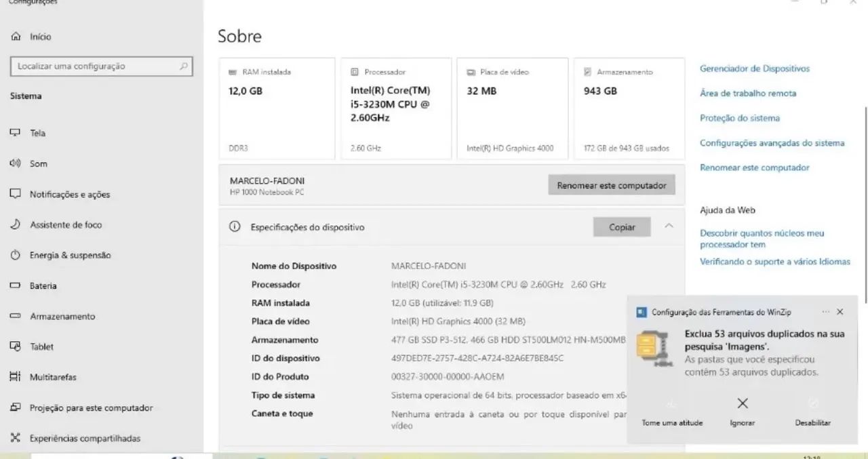868x459 pixels.
Task: Click the ID do Produto value 00327-30000
Action: (x=448, y=376)
